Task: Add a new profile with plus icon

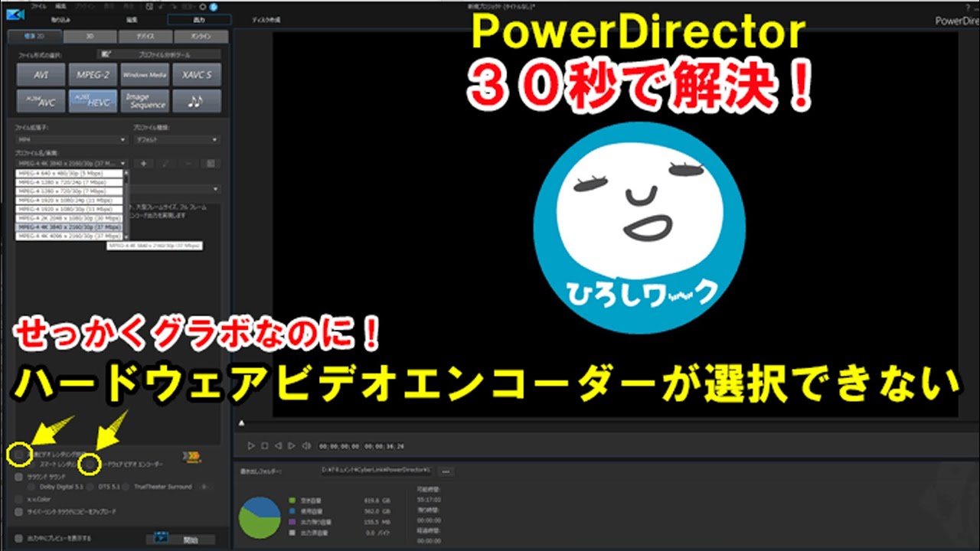Action: [142, 163]
